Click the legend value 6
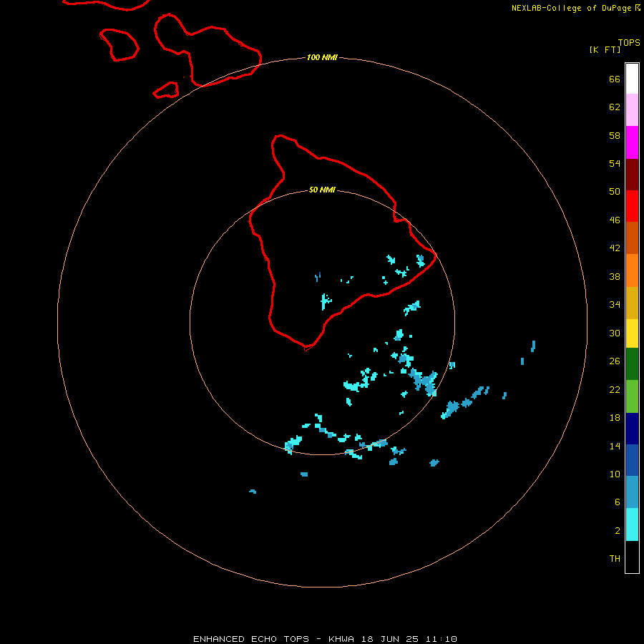Image resolution: width=644 pixels, height=644 pixels. tap(617, 502)
